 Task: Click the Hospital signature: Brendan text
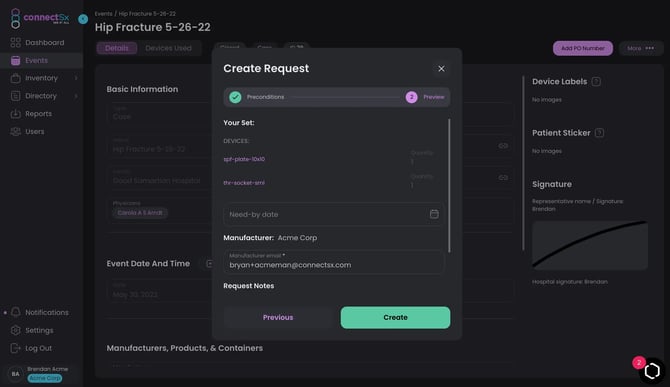coord(570,282)
